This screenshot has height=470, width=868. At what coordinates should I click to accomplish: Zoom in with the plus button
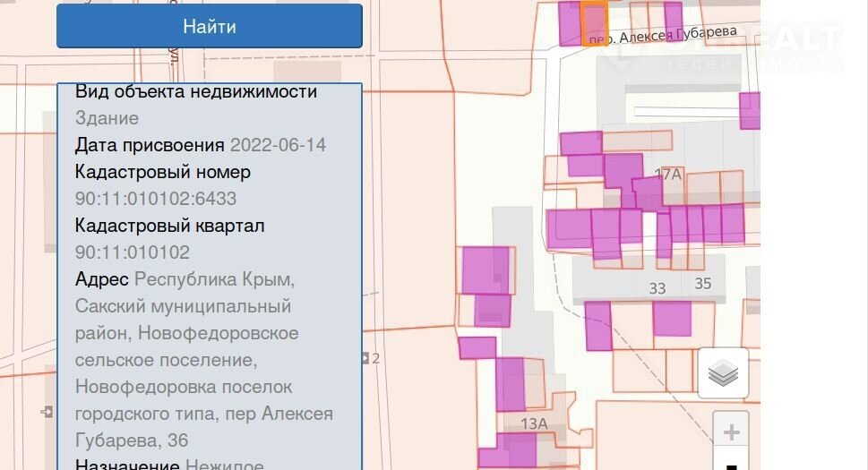click(731, 432)
